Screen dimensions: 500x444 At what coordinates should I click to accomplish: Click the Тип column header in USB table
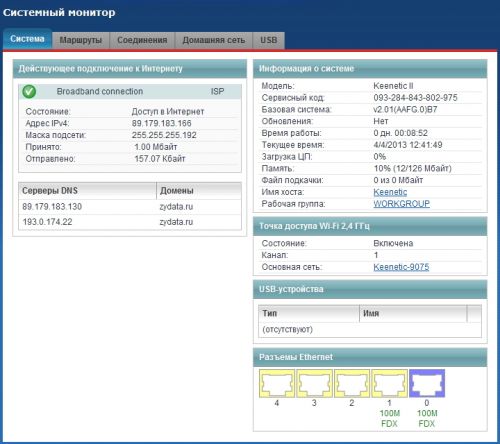309,313
